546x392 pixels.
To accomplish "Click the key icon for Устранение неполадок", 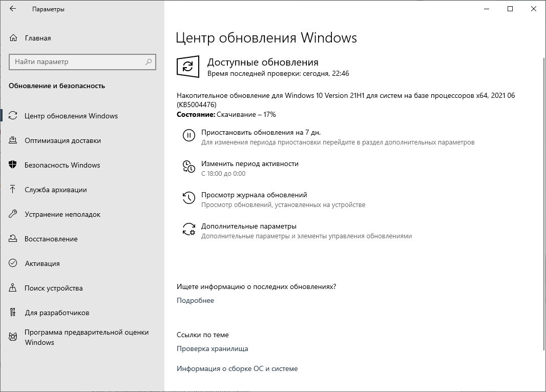I will point(14,214).
